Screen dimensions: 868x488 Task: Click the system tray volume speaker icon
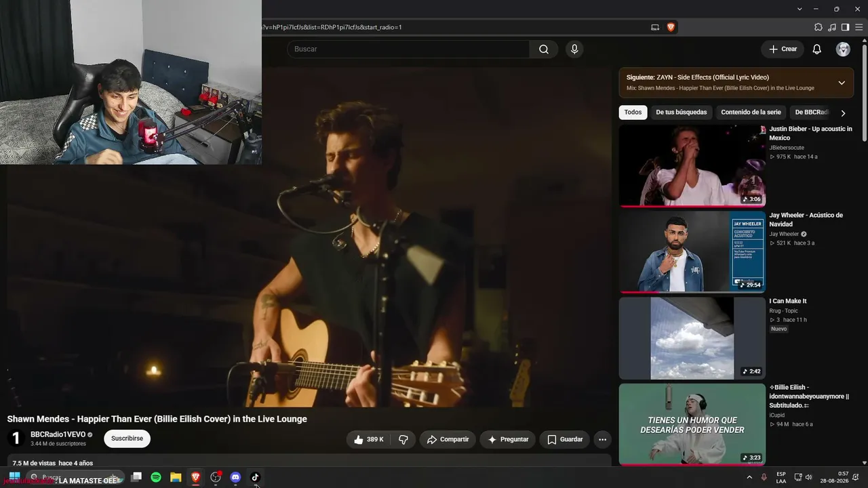tap(808, 477)
